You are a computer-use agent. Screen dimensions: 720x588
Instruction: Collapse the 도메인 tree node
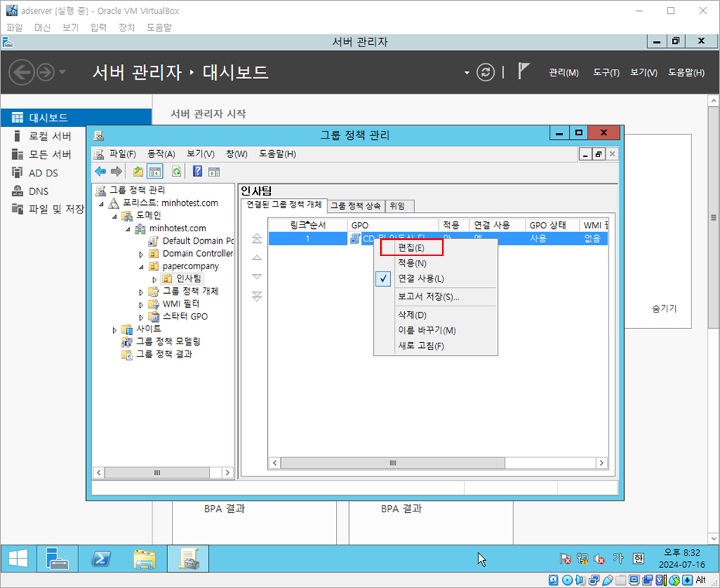click(115, 216)
